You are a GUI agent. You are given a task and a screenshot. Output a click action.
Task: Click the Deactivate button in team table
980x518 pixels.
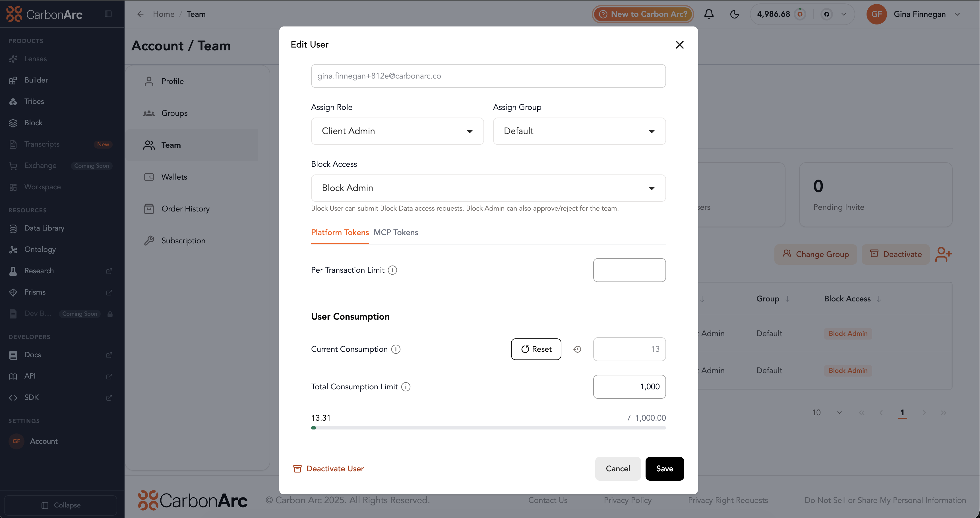(x=896, y=254)
